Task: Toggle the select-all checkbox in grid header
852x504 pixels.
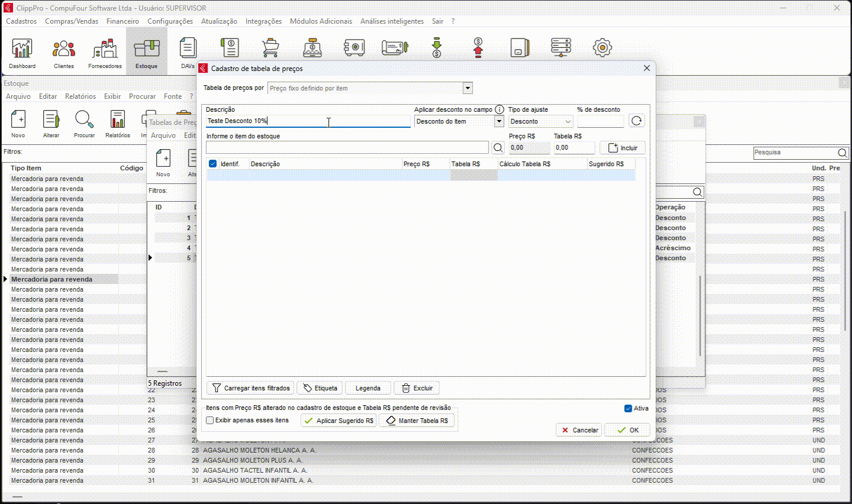Action: tap(213, 164)
